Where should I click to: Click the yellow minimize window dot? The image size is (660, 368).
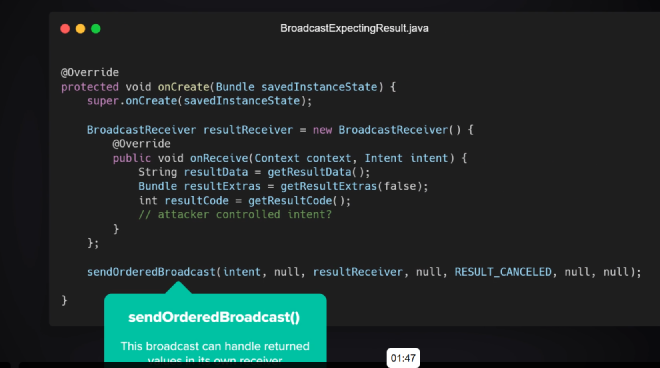point(80,29)
